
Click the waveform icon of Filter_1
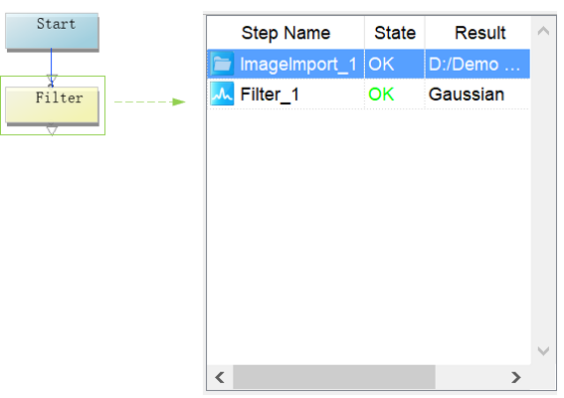click(x=222, y=94)
